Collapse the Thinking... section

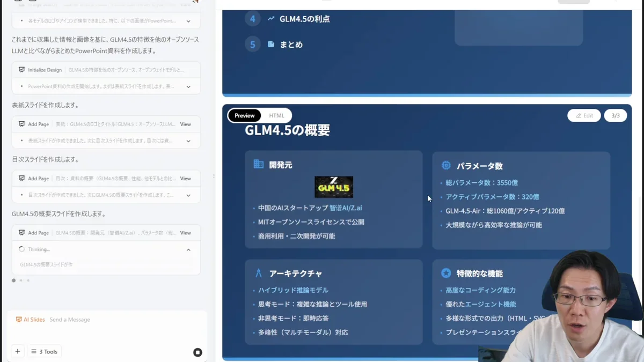188,249
